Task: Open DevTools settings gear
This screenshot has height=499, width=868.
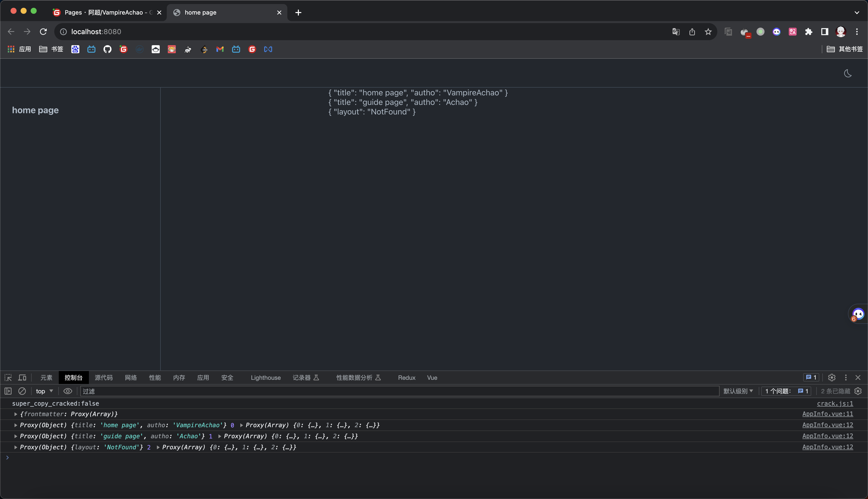Action: pos(832,377)
